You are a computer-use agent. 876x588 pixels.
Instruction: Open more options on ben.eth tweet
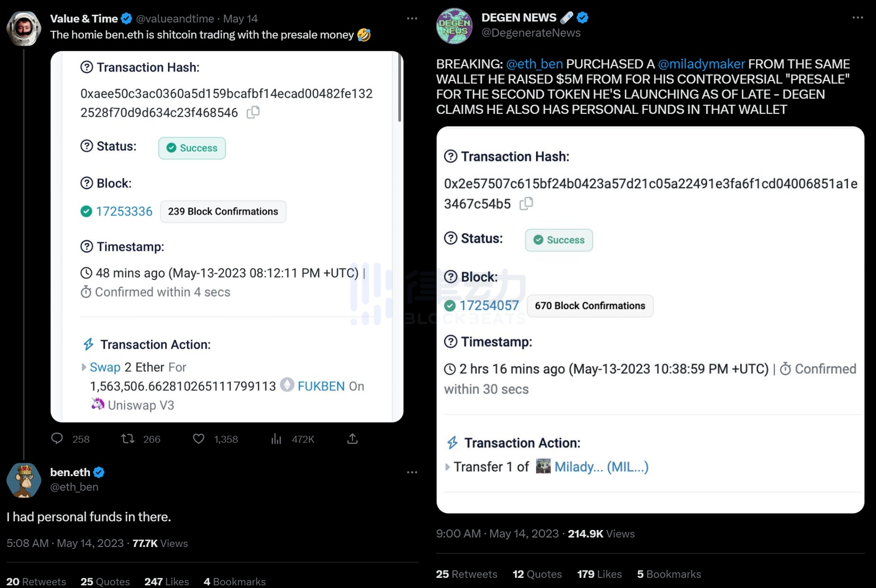coord(412,472)
